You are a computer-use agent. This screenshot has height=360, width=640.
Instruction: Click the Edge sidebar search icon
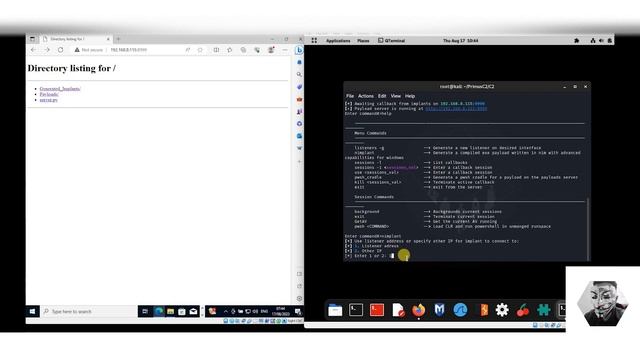(299, 75)
